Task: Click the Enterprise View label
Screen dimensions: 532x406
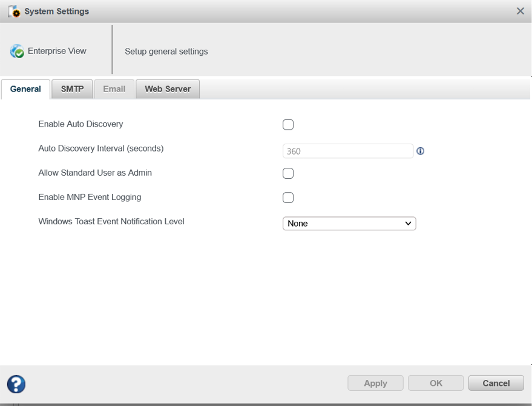Action: click(x=57, y=51)
